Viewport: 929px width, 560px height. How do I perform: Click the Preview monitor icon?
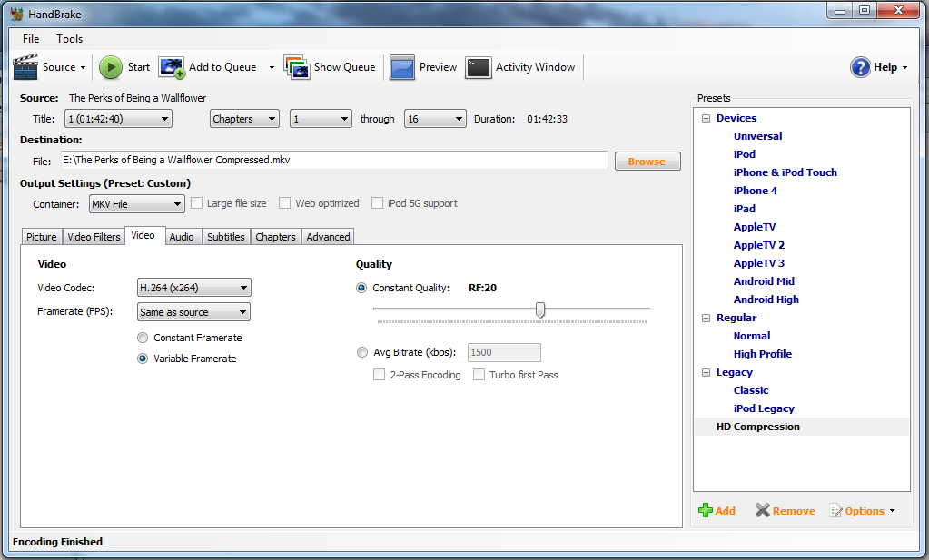point(401,67)
